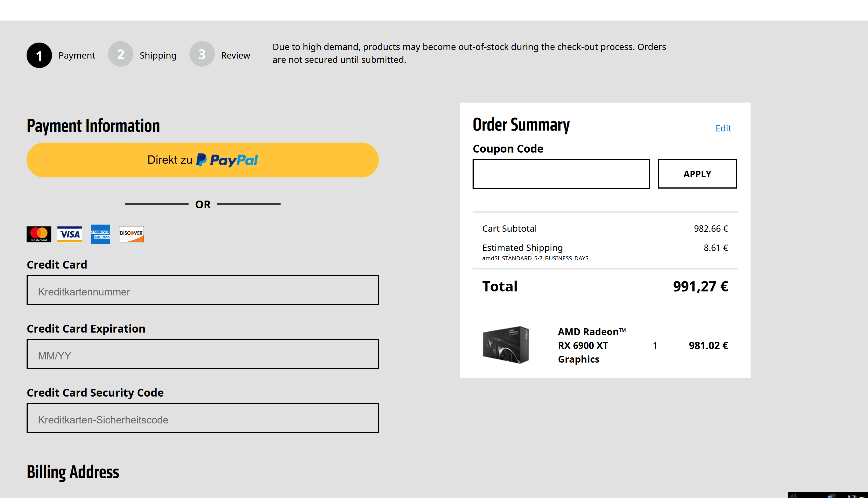Click the Mastercard card logo
Screen dimensions: 868x498
(39, 234)
